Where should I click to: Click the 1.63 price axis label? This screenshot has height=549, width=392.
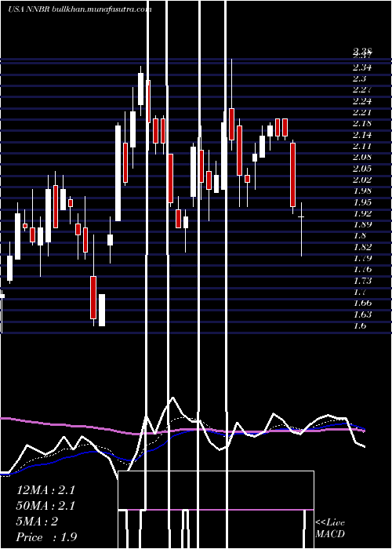(362, 314)
